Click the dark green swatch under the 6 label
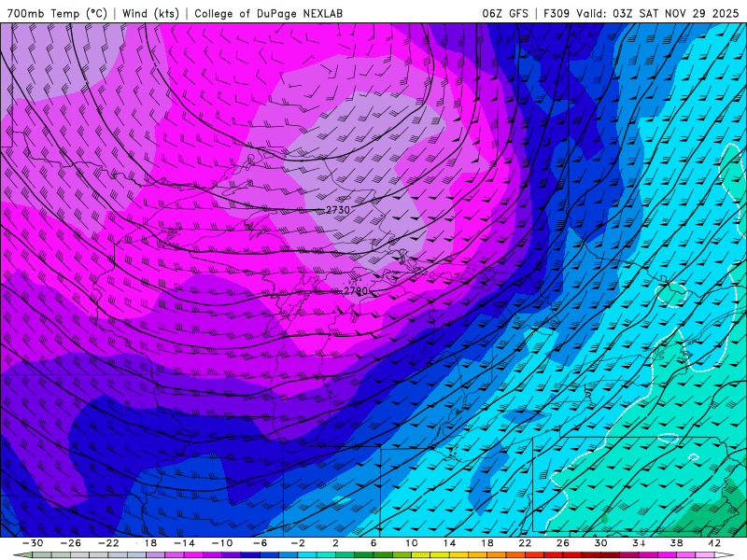747x560 pixels. pyautogui.click(x=383, y=555)
